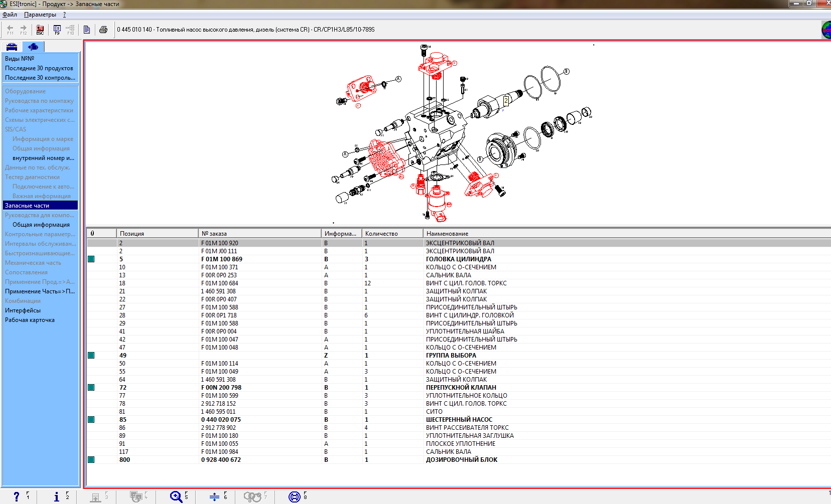831x504 pixels.
Task: Click the printer icon in toolbar
Action: tap(103, 30)
